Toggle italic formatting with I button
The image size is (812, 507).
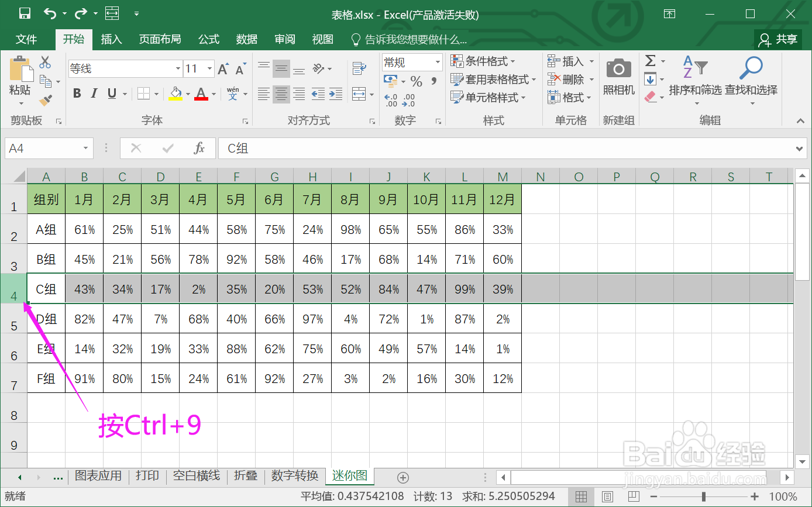pos(94,93)
